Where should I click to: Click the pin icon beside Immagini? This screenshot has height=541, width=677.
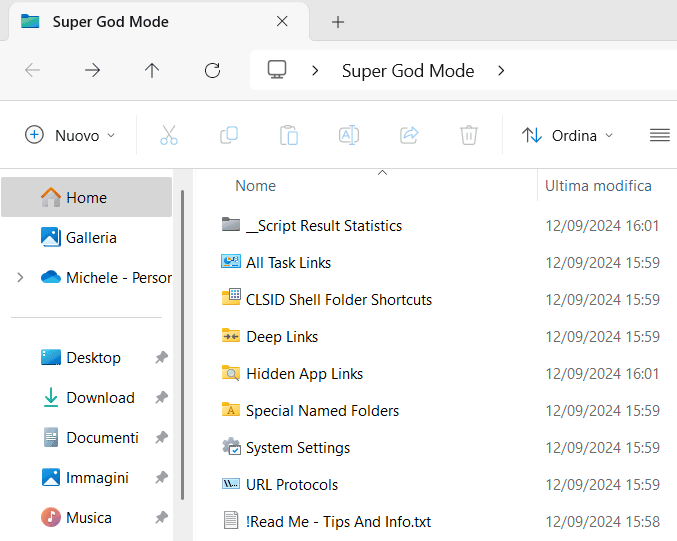pyautogui.click(x=161, y=478)
